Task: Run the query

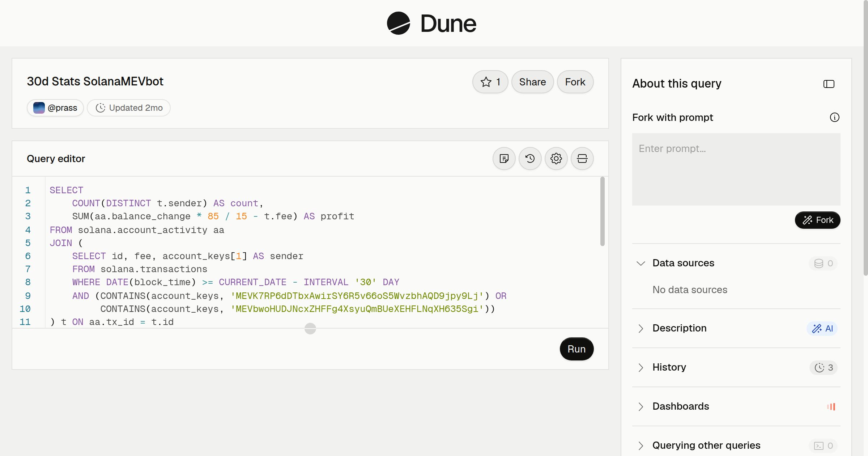Action: click(x=576, y=349)
